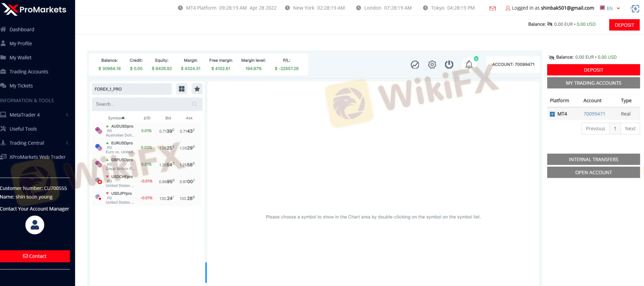
Task: Click the Web Trader sidebar icon
Action: [x=3, y=157]
